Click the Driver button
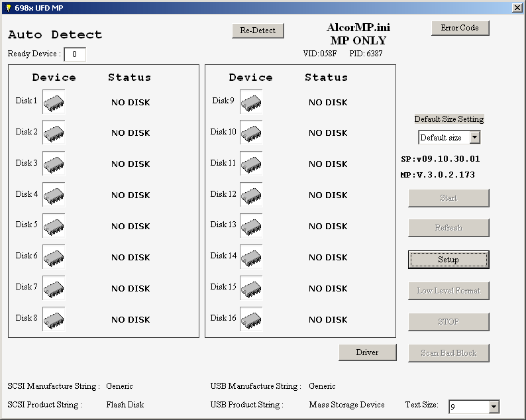526x420 pixels. coord(367,352)
